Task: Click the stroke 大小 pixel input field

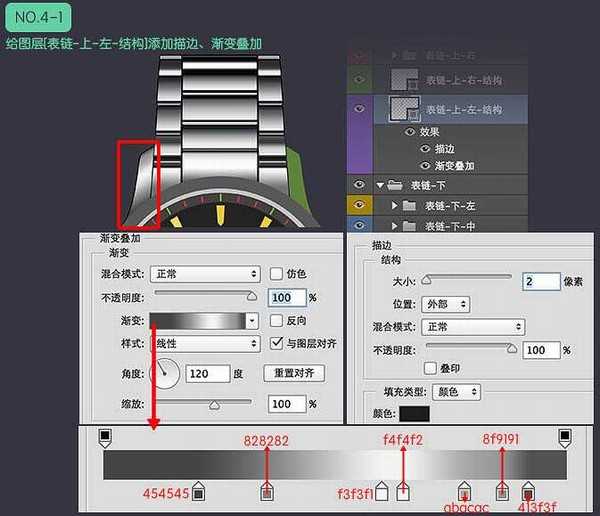Action: [x=541, y=282]
